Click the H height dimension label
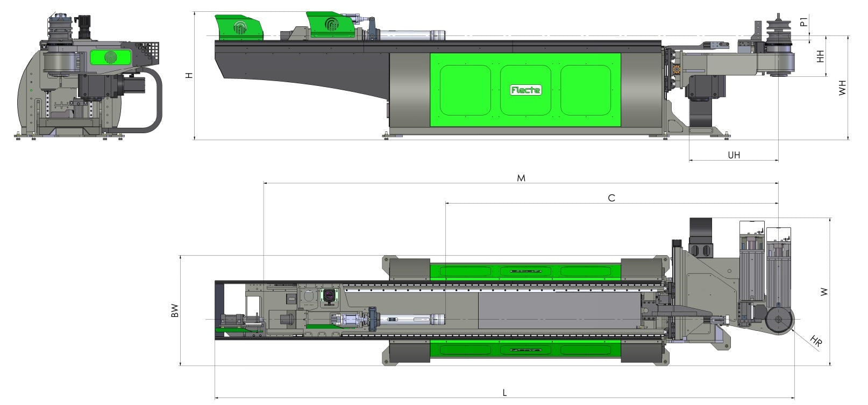868x405 pixels. 189,76
